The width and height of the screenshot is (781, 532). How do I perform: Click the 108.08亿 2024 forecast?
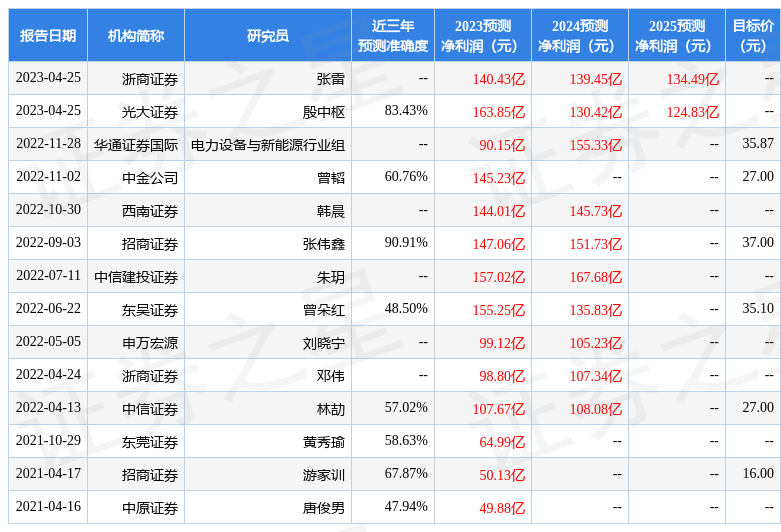596,409
